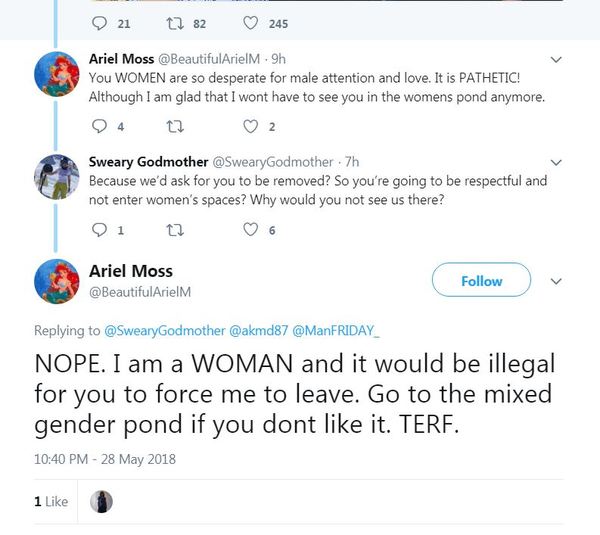Retweet Ariel Moss's 9h tweet
The image size is (600, 535).
175,127
